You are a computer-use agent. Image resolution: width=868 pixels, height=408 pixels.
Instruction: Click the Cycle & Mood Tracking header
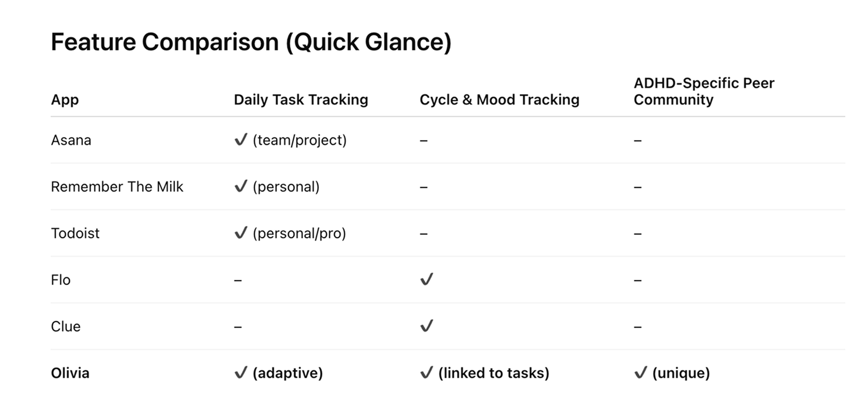pyautogui.click(x=499, y=99)
